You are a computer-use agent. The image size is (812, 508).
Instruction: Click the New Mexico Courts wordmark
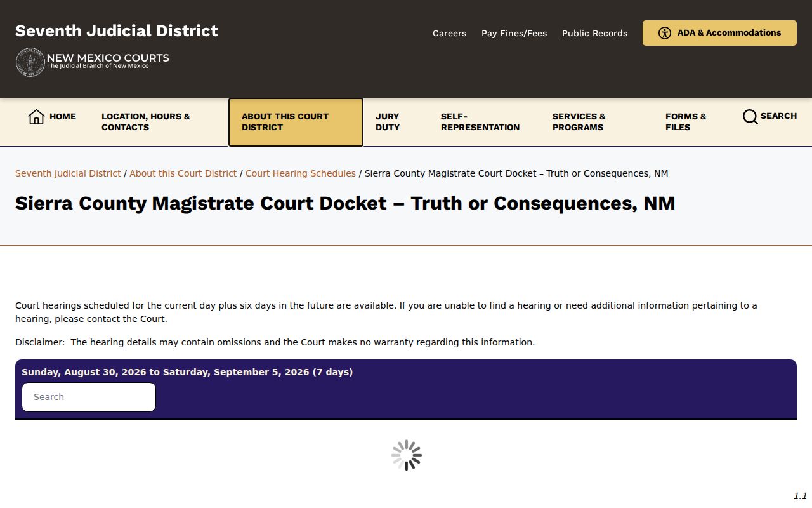click(x=108, y=60)
